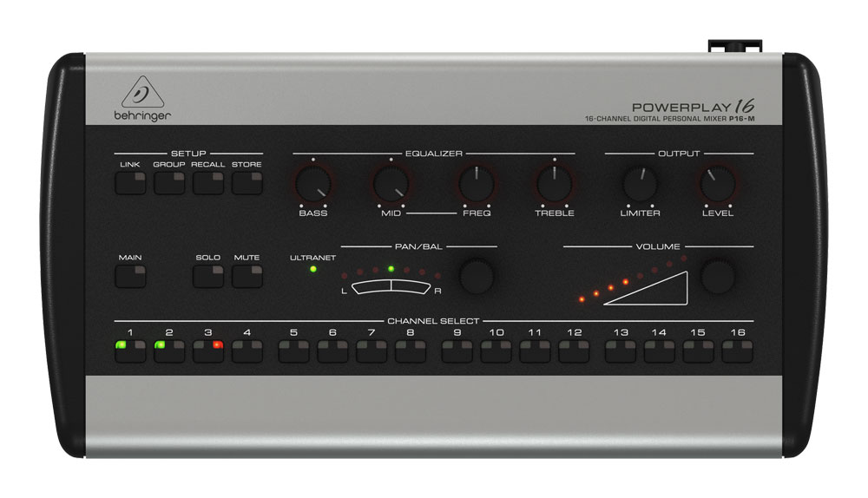The height and width of the screenshot is (498, 868).
Task: Click the CHANNEL SELECT section label
Action: pos(433,321)
